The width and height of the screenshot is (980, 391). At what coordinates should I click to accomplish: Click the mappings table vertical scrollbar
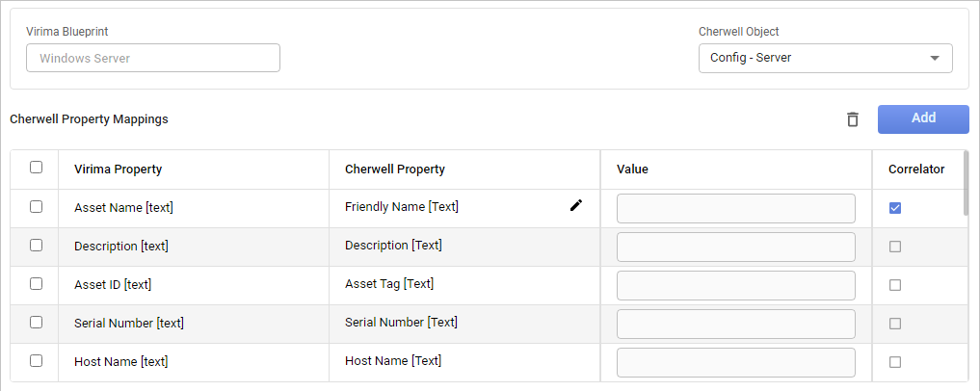coord(966,183)
